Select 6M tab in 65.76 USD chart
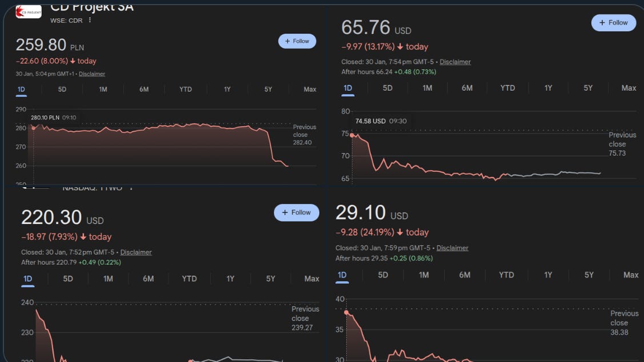644x362 pixels. pos(467,89)
